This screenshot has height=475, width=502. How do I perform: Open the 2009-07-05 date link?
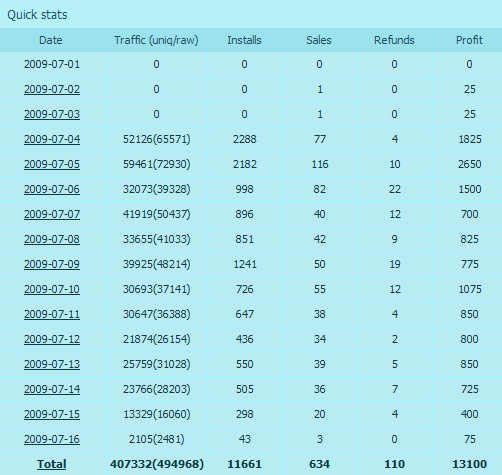pos(52,164)
